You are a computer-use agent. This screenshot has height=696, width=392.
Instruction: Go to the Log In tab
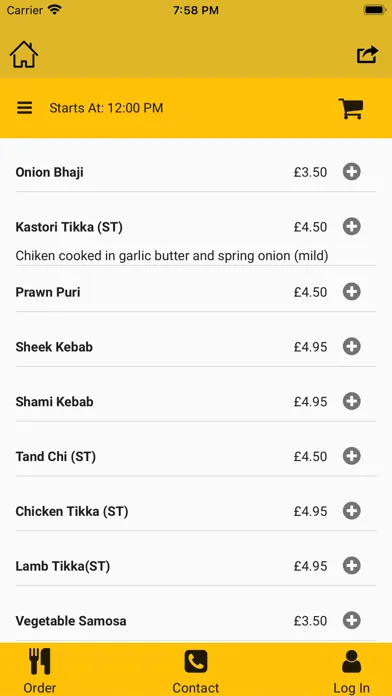click(x=351, y=670)
